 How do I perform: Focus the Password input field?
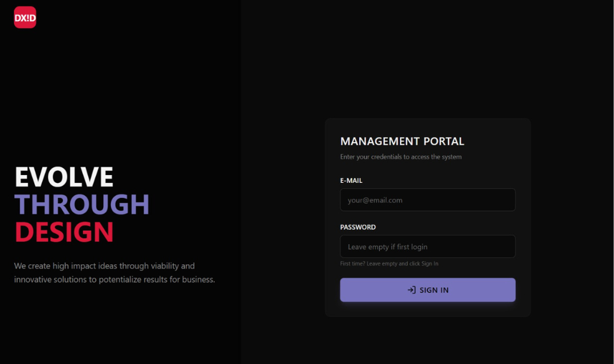[428, 246]
